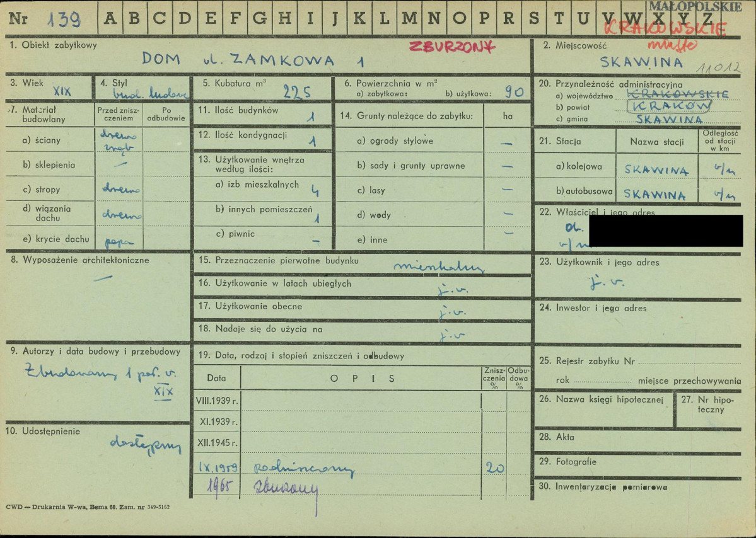Viewport: 756px width, 538px height.
Task: Click the MAŁOPOLSKIE printed stamp
Action: click(x=695, y=6)
